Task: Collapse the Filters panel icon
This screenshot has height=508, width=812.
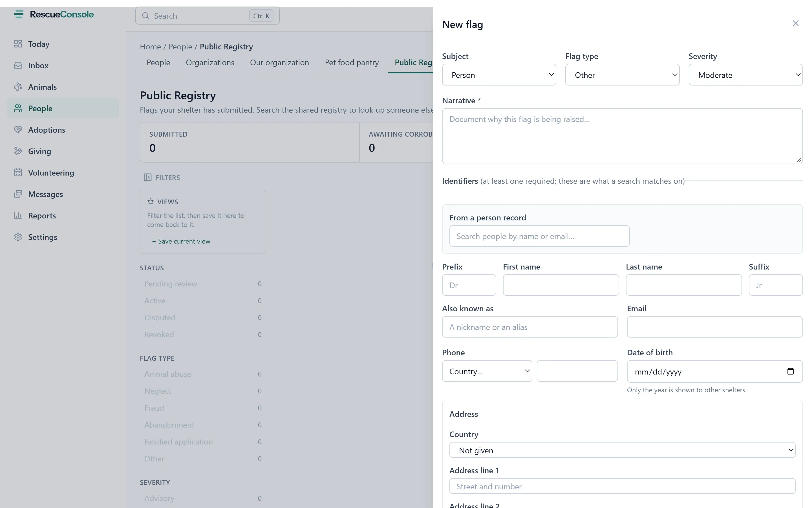Action: pos(148,178)
